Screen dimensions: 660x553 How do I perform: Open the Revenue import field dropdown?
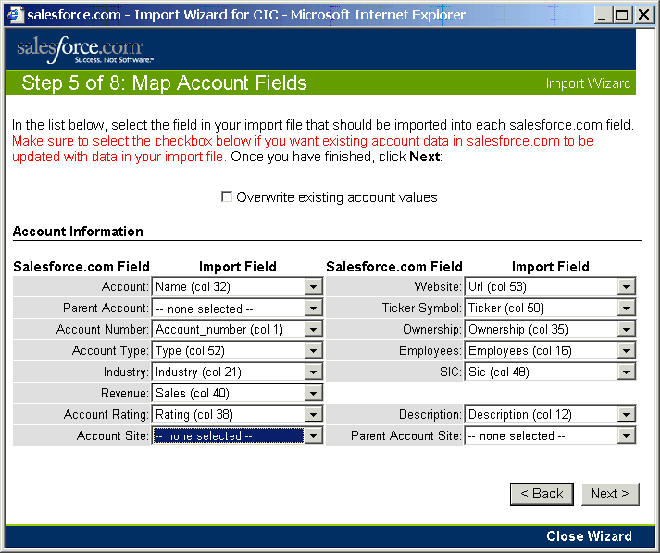click(237, 393)
